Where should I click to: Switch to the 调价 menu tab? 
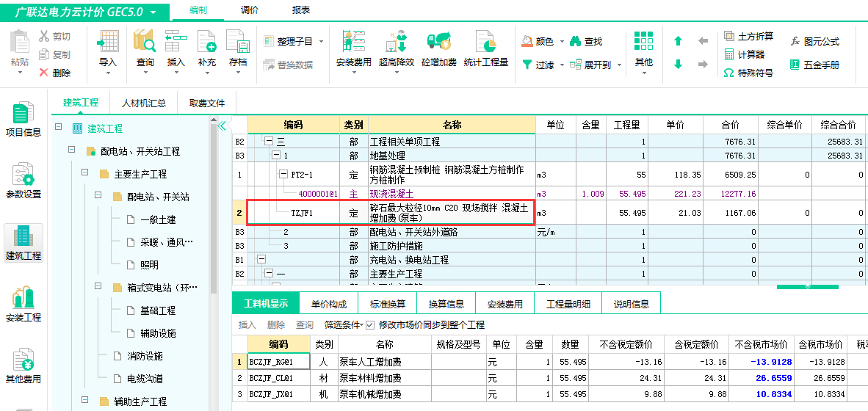point(250,10)
